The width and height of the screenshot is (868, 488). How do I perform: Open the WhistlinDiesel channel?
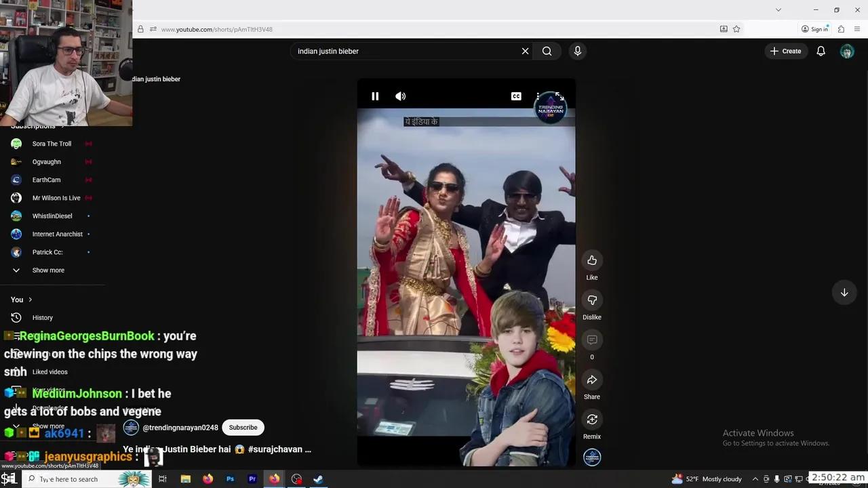52,216
